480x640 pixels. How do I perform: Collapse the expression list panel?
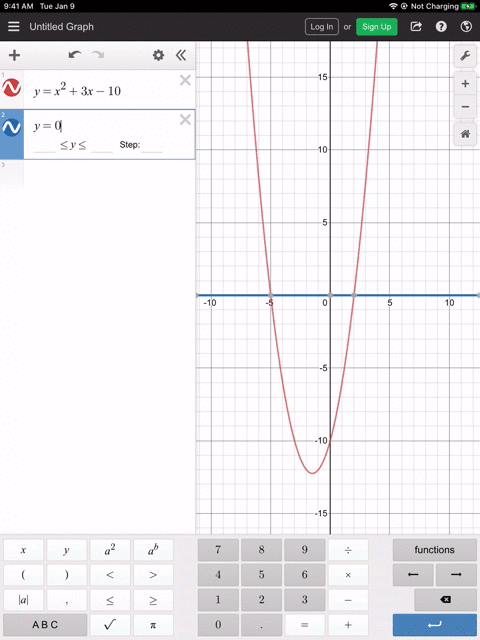click(x=181, y=55)
